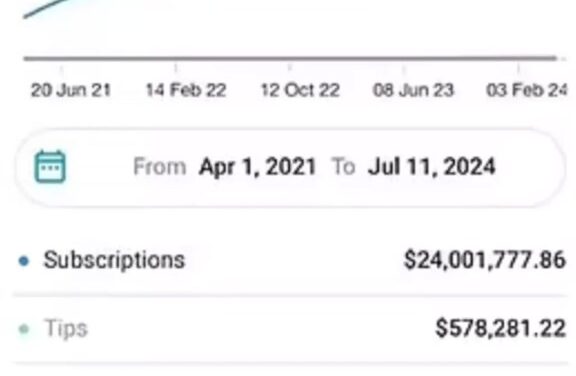Click the chart line above the axis
This screenshot has height=376, width=576.
click(x=46, y=8)
